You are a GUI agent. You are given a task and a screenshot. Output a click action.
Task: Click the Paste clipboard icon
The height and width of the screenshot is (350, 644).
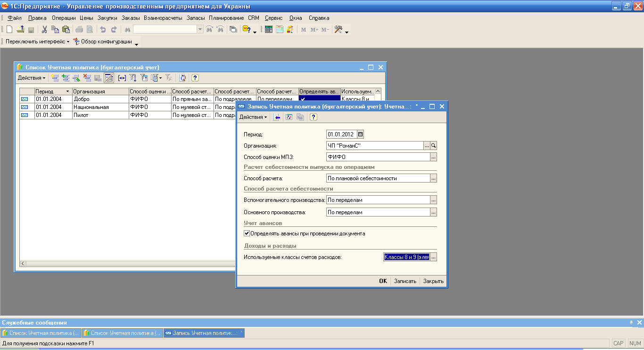point(66,29)
